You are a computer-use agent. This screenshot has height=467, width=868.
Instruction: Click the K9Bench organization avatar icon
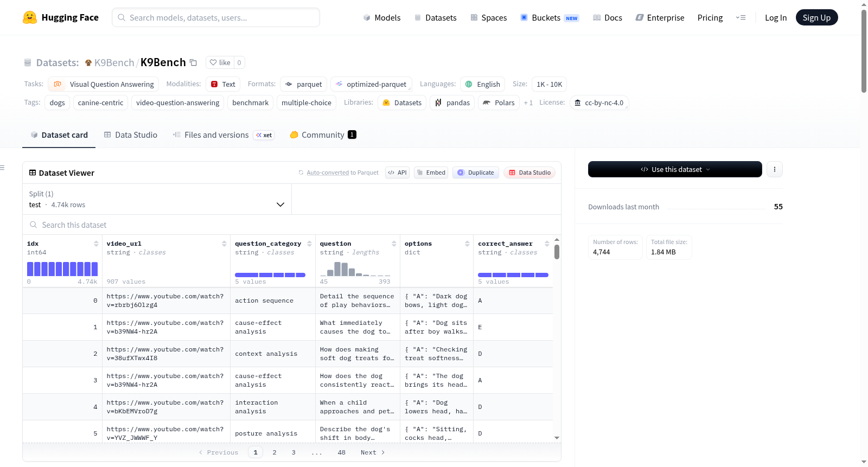88,62
